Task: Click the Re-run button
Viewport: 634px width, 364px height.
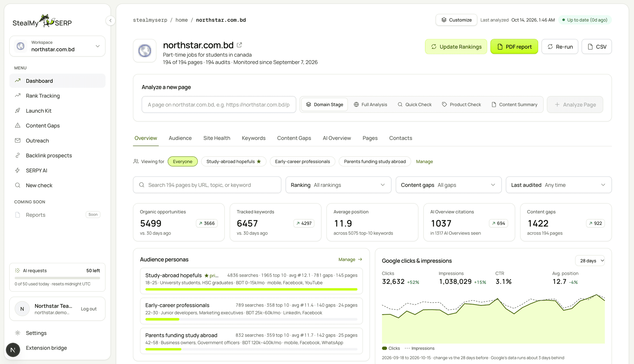Action: [x=560, y=47]
